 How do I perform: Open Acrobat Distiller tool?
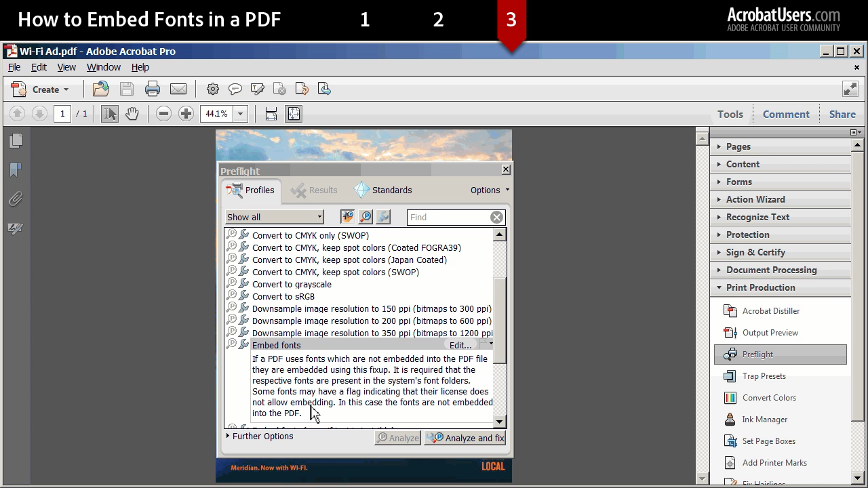[x=771, y=311]
